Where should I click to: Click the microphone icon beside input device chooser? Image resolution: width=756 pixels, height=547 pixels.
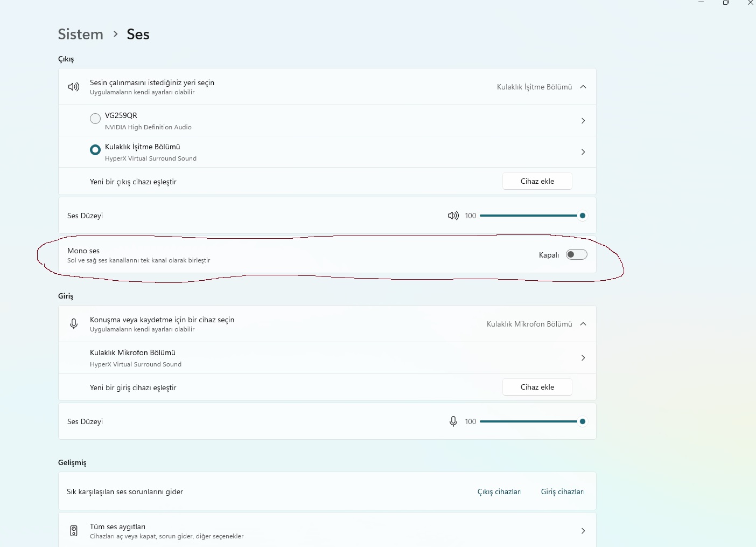(x=74, y=324)
